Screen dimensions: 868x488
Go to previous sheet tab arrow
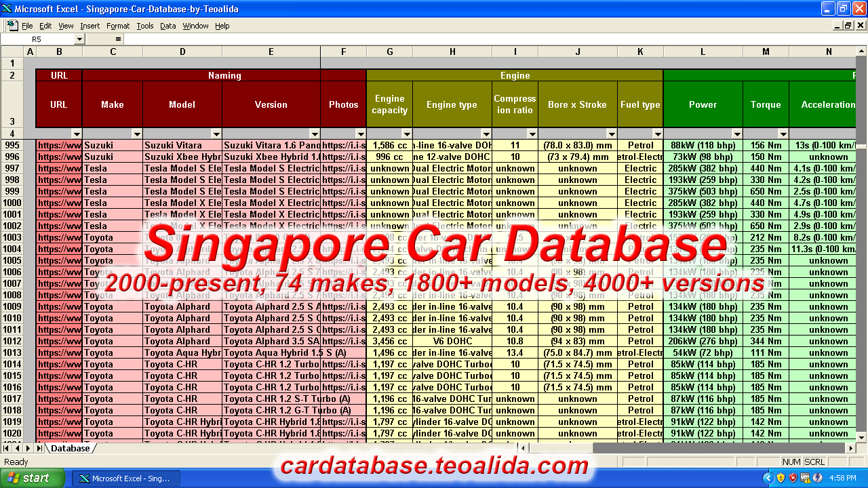pos(18,448)
